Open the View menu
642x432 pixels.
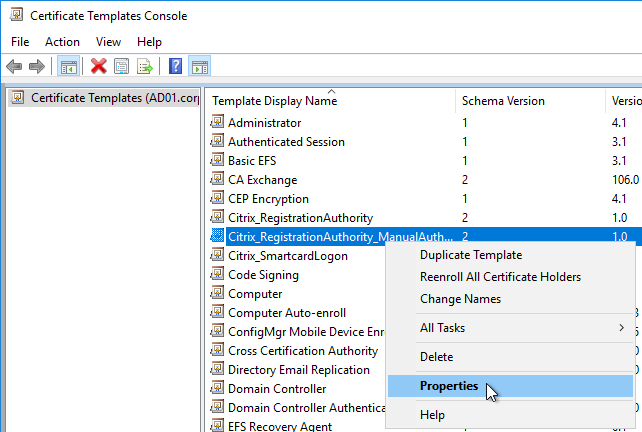coord(108,42)
